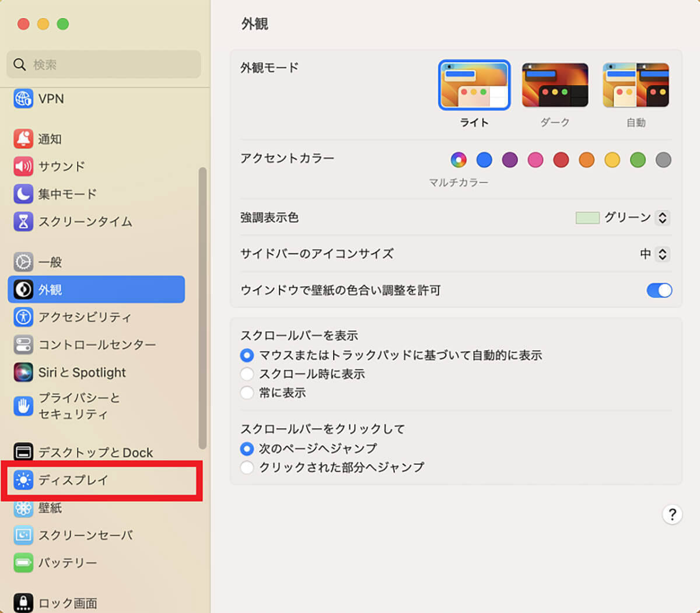Viewport: 700px width, 613px height.
Task: Select 常に表示 radio button
Action: click(247, 393)
